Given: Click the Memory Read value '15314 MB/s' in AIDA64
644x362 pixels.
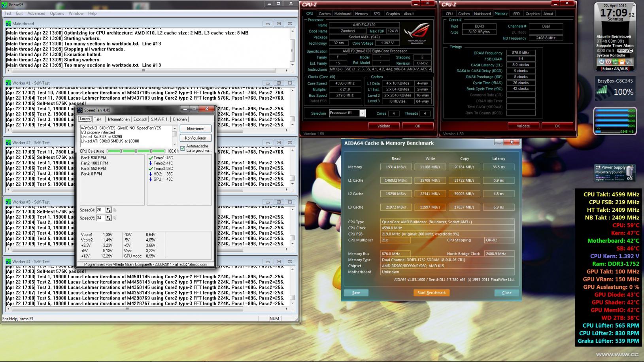Looking at the screenshot, I should [396, 167].
